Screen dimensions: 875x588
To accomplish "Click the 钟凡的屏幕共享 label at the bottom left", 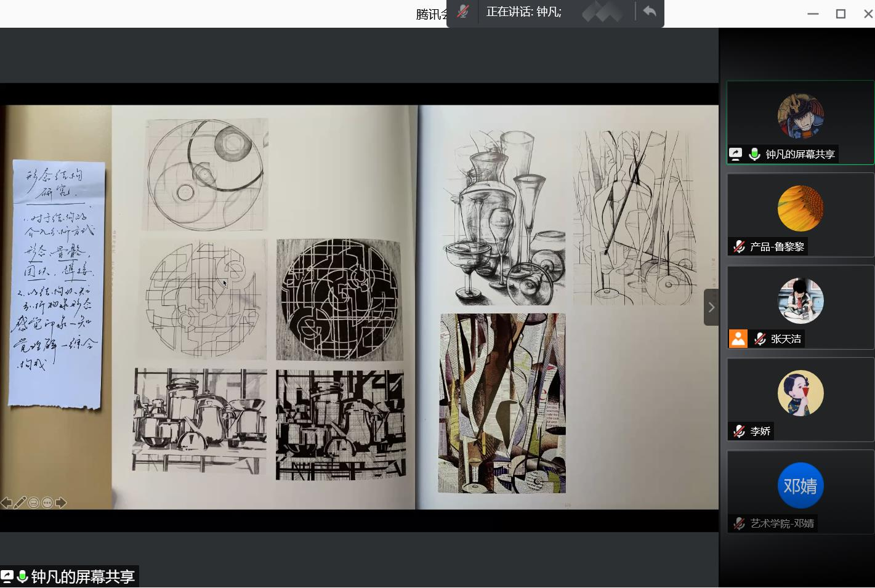I will tap(83, 577).
